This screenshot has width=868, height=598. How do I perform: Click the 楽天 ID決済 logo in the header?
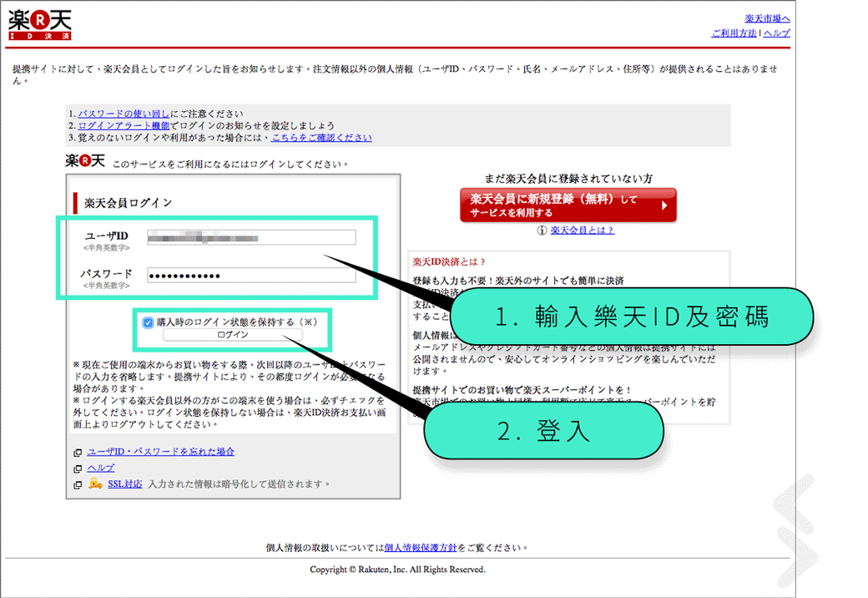pyautogui.click(x=40, y=25)
